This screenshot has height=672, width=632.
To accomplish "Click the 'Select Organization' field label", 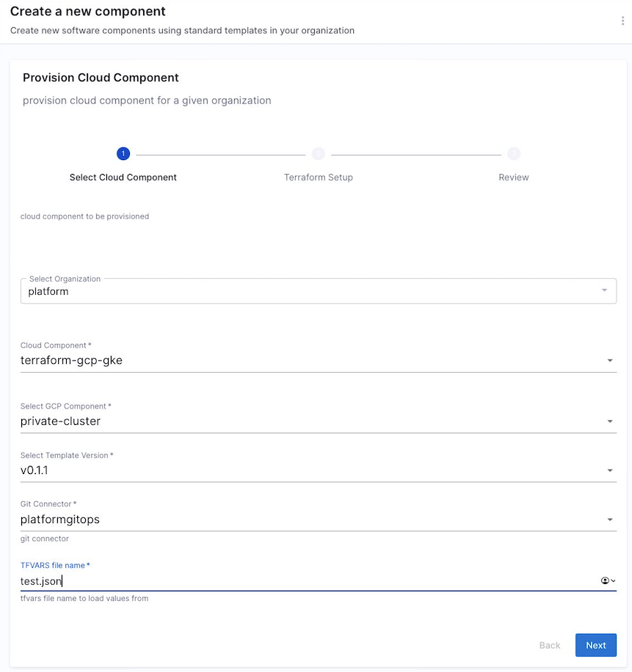I will click(65, 279).
